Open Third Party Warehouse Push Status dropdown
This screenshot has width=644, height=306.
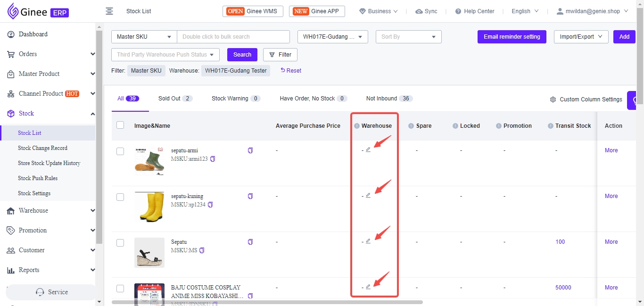click(165, 55)
